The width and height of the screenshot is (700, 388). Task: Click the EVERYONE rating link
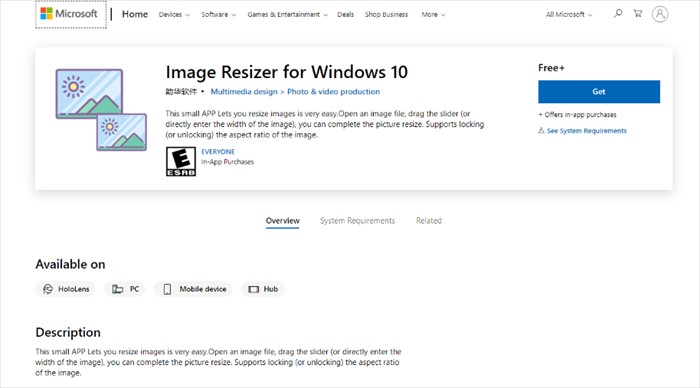(x=218, y=152)
